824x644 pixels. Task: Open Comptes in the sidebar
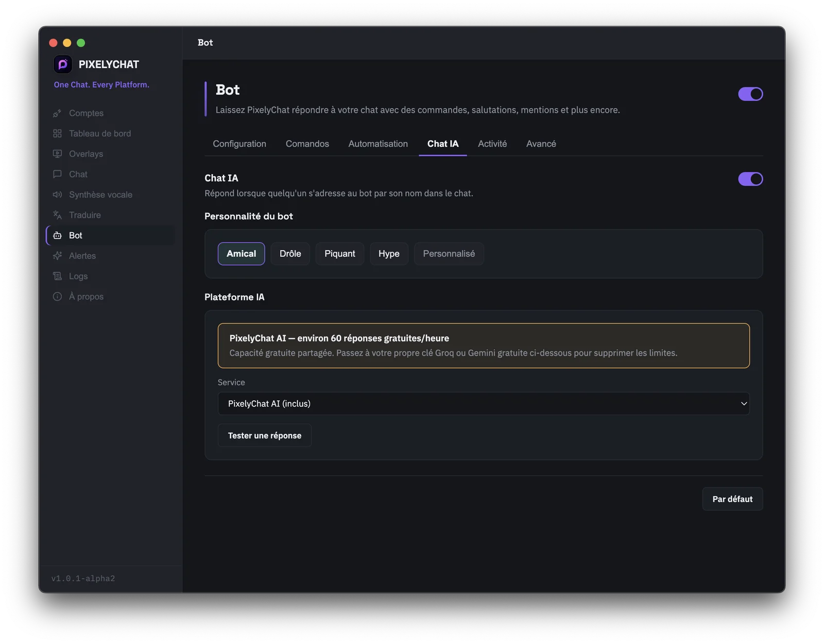coord(110,113)
